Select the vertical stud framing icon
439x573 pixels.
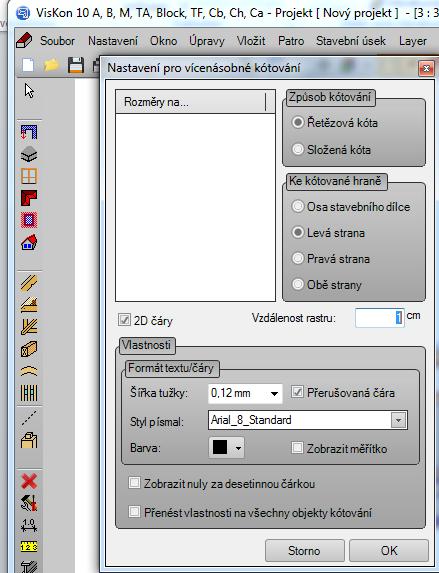pos(29,393)
